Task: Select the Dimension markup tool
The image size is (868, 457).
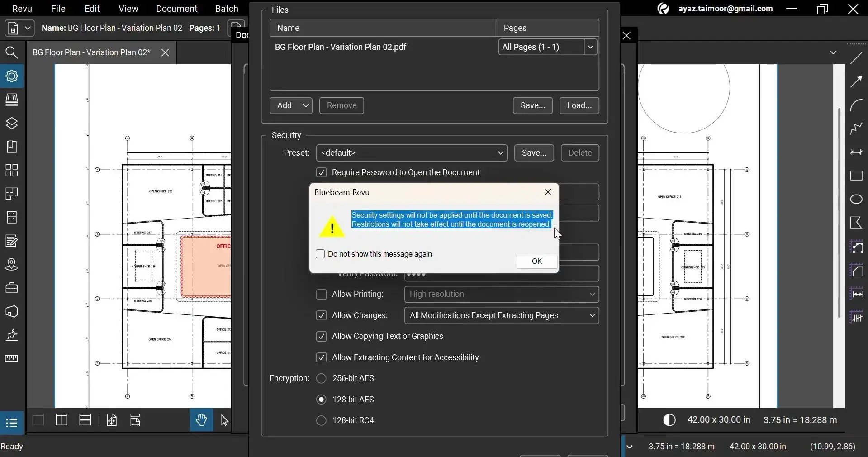Action: 856,152
